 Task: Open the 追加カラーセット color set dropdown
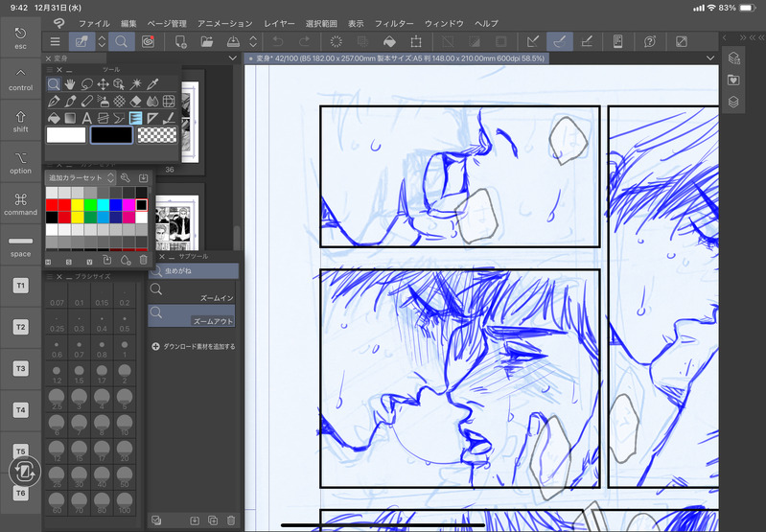coord(81,178)
